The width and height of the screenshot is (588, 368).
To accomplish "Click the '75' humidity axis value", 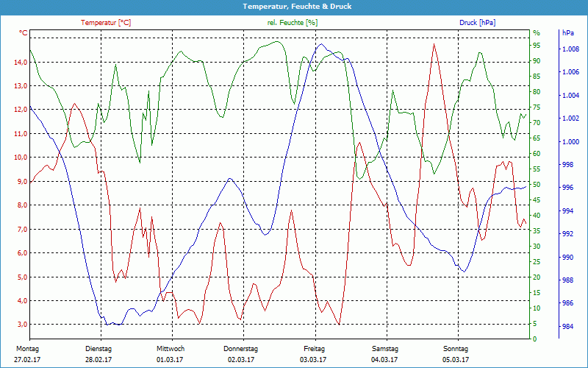I will pos(537,107).
